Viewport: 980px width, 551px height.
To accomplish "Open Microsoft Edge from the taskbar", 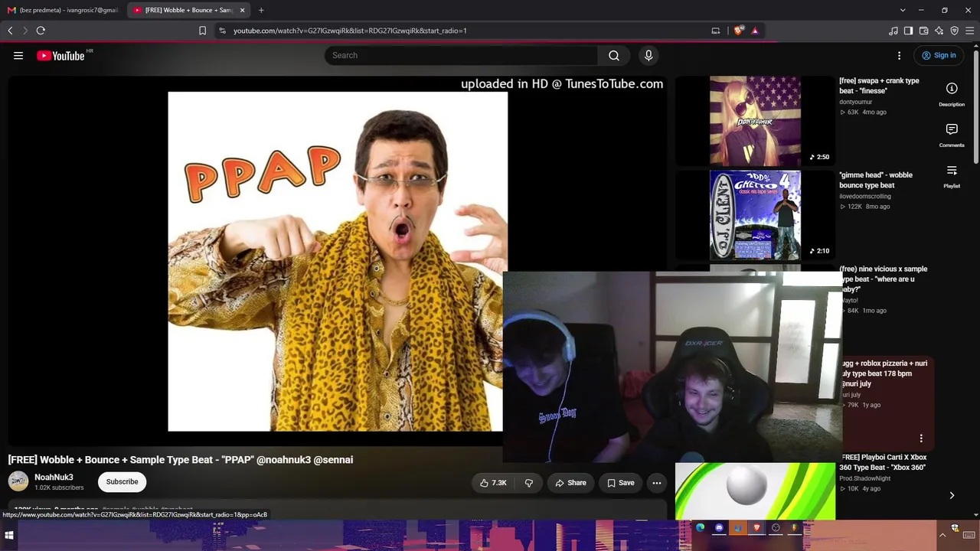I will 700,527.
